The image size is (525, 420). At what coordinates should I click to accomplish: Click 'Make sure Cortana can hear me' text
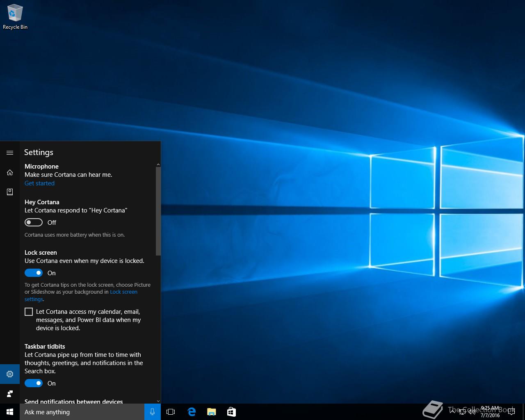click(68, 174)
